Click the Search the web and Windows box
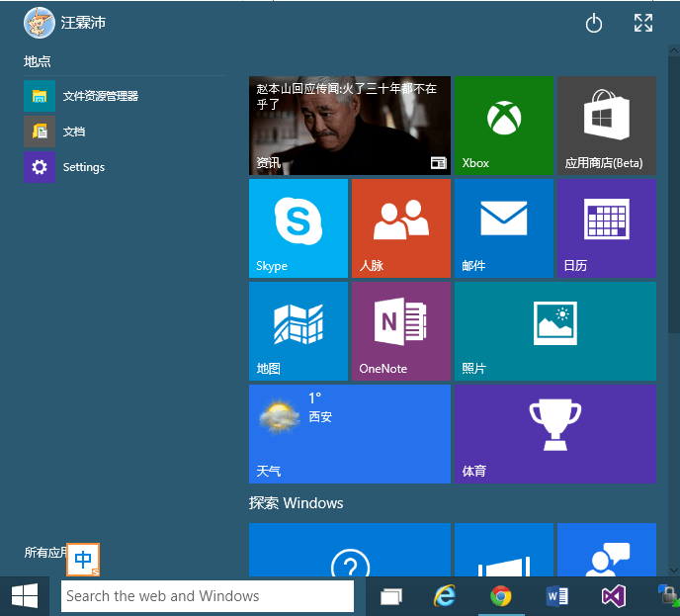 click(208, 596)
